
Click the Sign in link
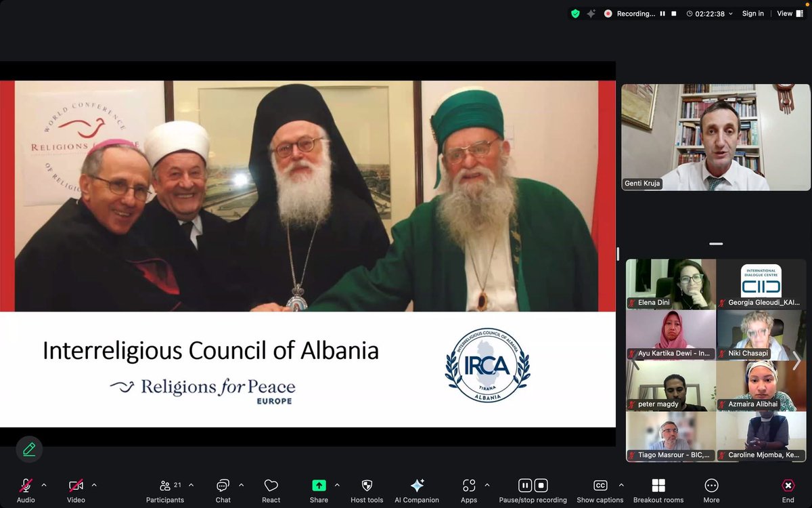click(x=752, y=14)
